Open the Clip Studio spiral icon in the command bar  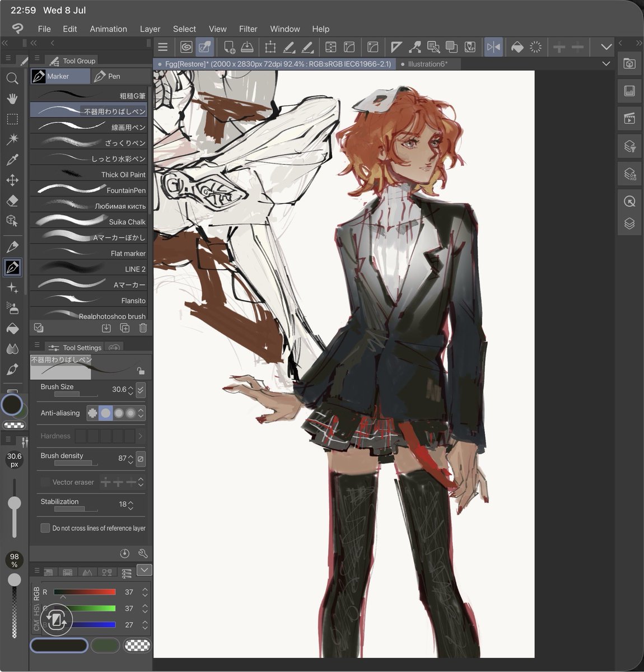(186, 47)
